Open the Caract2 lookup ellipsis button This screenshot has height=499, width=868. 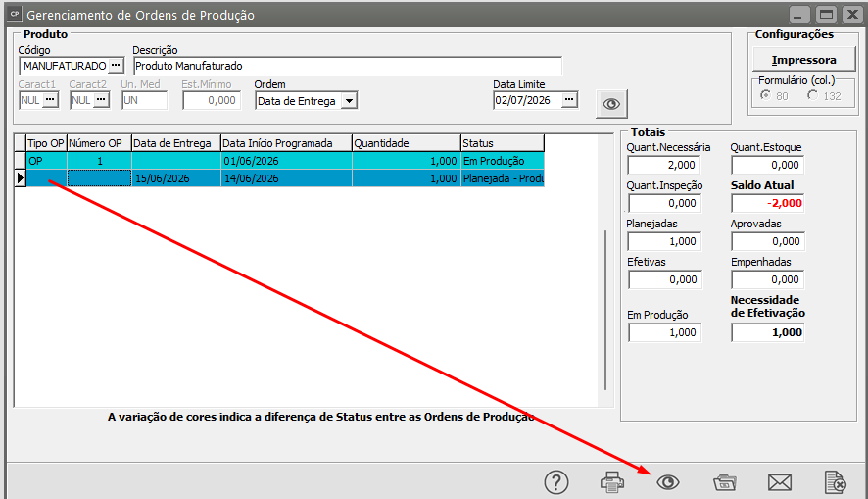(x=101, y=100)
